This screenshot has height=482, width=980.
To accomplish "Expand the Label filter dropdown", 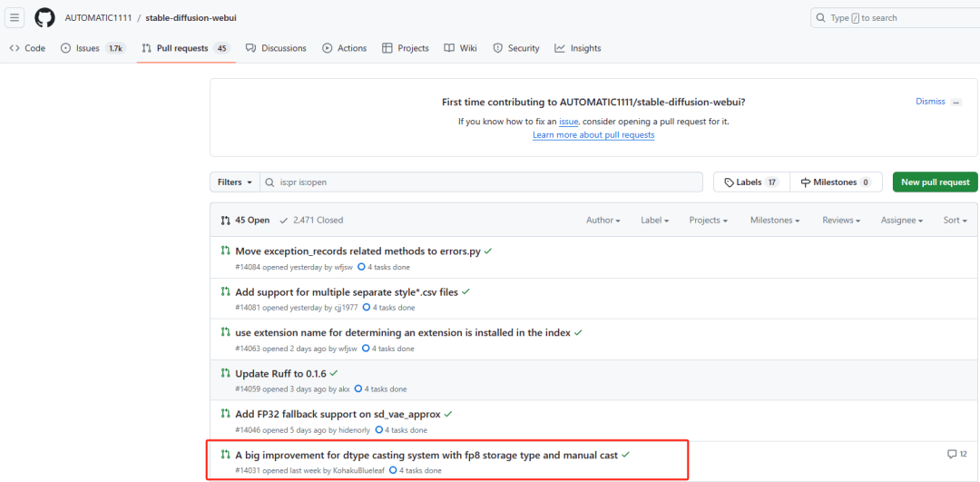I will click(x=655, y=220).
